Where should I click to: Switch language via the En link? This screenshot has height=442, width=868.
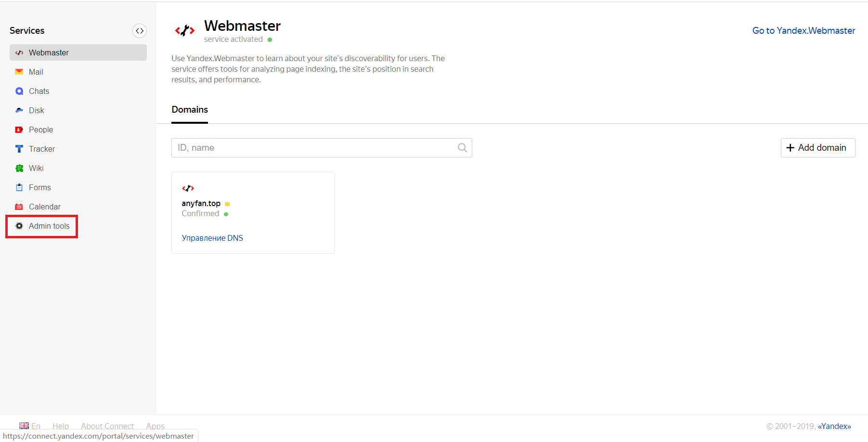36,426
